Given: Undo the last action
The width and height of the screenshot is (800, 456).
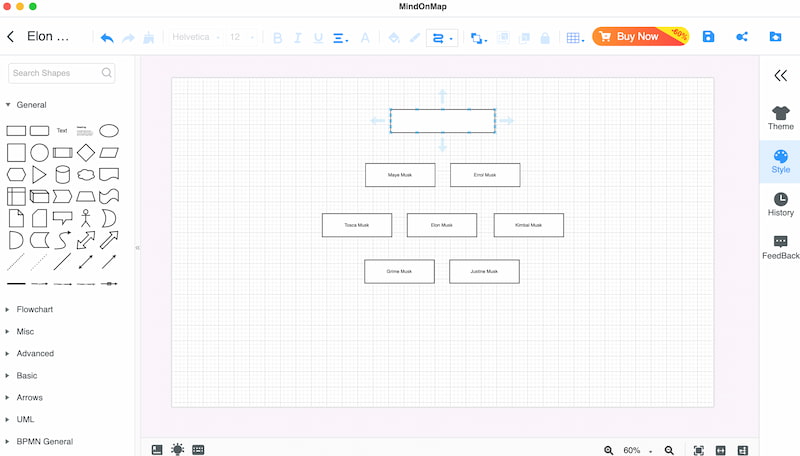Looking at the screenshot, I should click(107, 38).
